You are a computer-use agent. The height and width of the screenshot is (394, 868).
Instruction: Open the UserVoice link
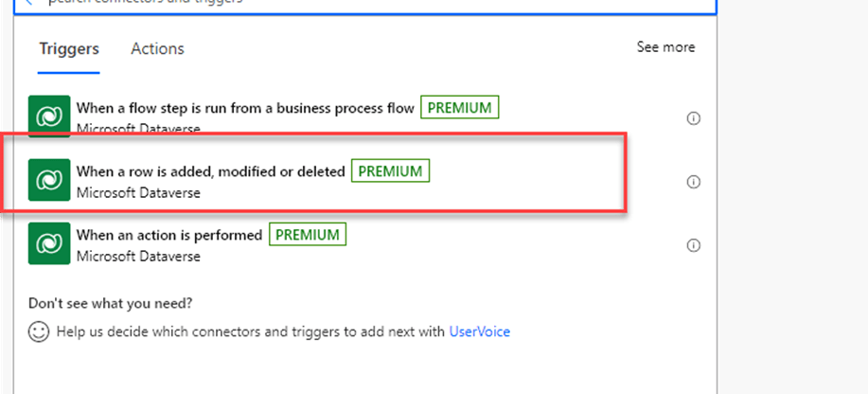479,331
